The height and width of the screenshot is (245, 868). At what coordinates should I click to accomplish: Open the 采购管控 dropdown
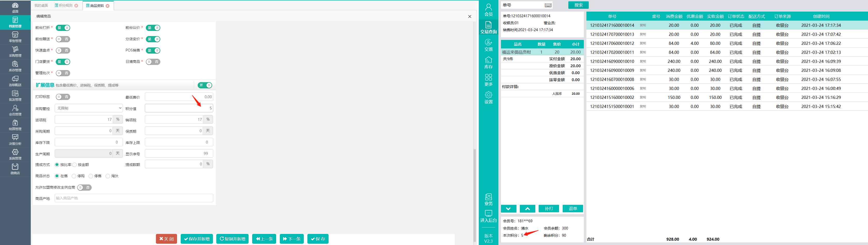click(89, 108)
